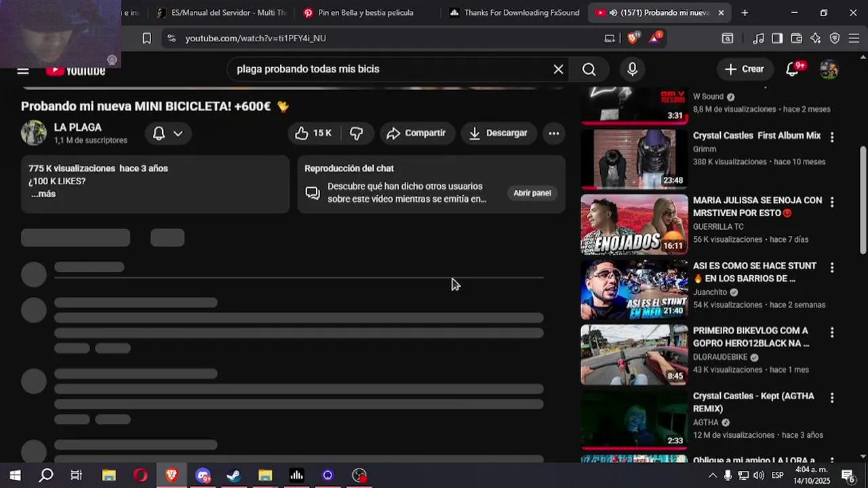The width and height of the screenshot is (868, 488).
Task: Close the active YouTube tab
Action: [721, 13]
